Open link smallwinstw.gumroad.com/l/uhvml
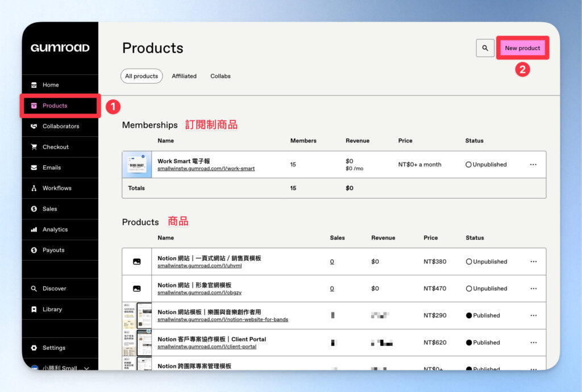 point(199,266)
